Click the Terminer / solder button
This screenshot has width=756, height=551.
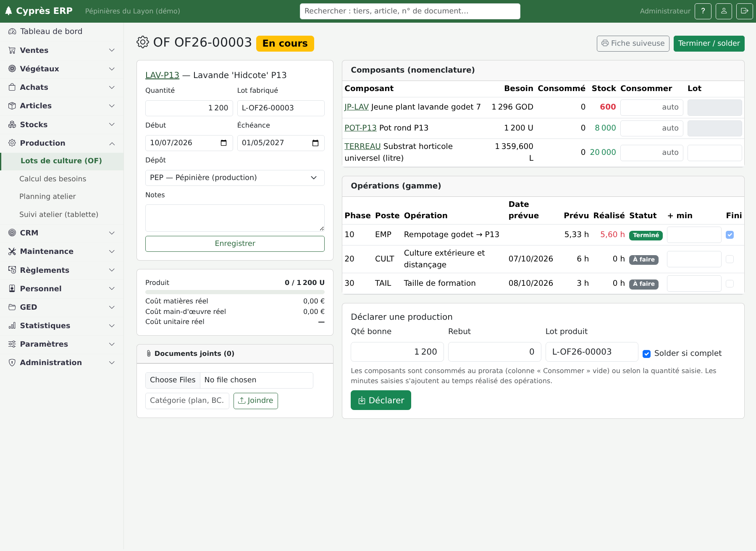pos(709,44)
